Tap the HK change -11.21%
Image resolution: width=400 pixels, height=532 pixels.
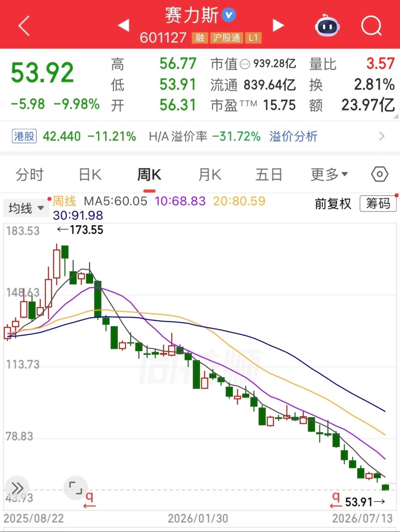[x=112, y=137]
